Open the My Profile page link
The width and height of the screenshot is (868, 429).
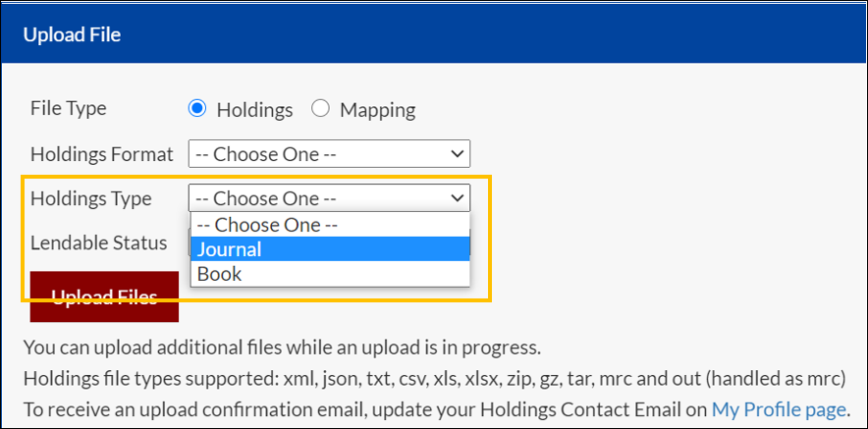pos(779,409)
